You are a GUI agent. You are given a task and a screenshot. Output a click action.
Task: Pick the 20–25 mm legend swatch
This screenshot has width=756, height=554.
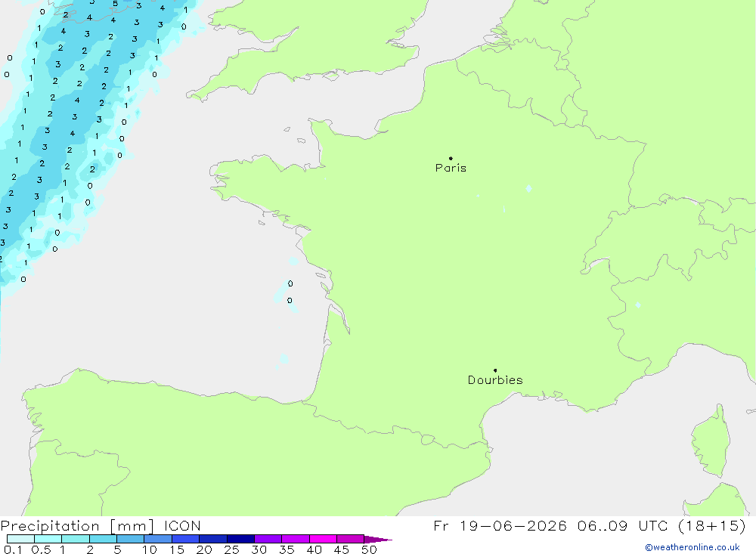[x=213, y=539]
